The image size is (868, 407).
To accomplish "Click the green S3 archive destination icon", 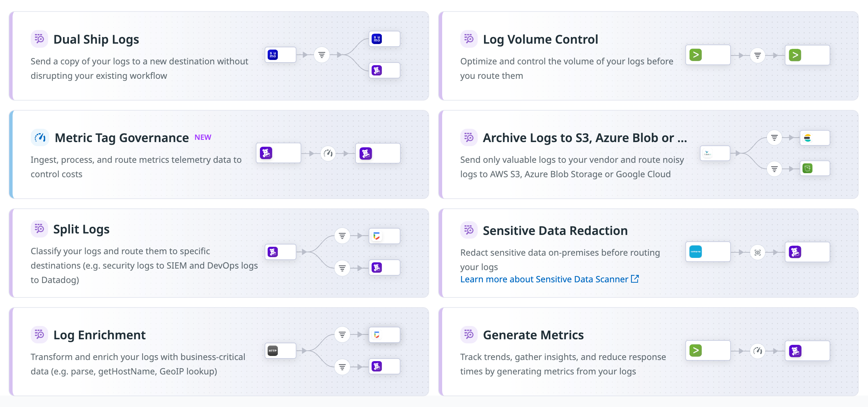I will click(808, 169).
